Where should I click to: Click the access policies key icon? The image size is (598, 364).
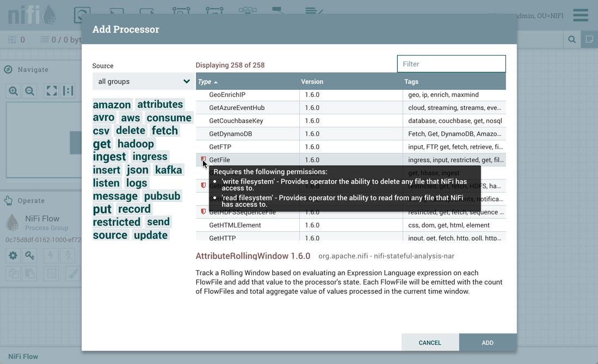tap(30, 255)
